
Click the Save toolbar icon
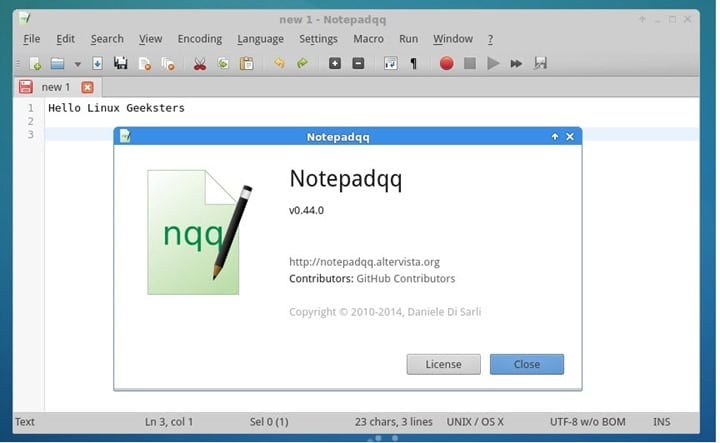[97, 63]
